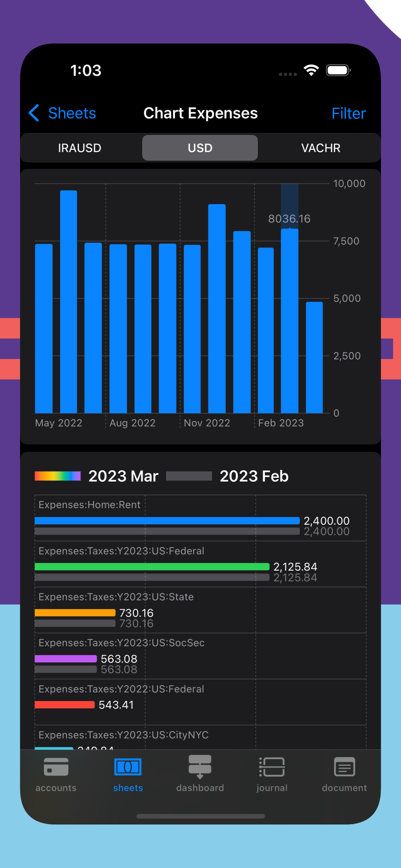Image resolution: width=401 pixels, height=868 pixels.
Task: Tap the back chevron icon beside Sheets
Action: click(x=34, y=113)
